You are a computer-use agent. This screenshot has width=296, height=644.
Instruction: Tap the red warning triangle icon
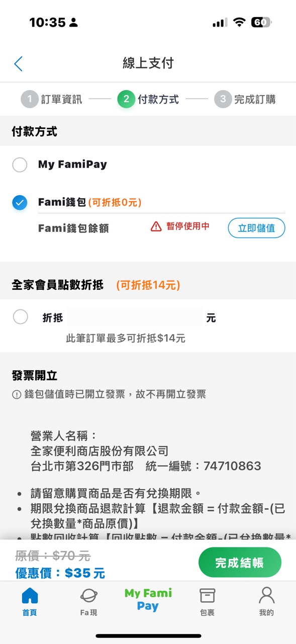click(156, 227)
